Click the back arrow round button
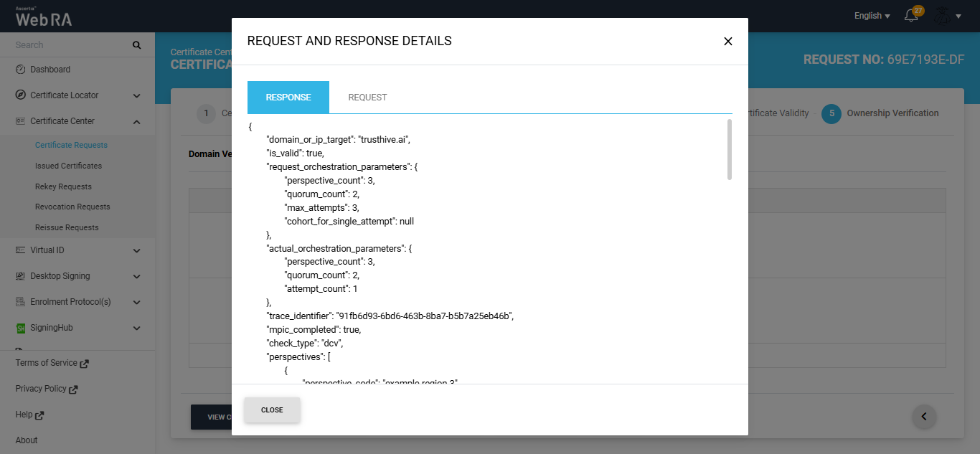The height and width of the screenshot is (454, 980). (x=924, y=416)
